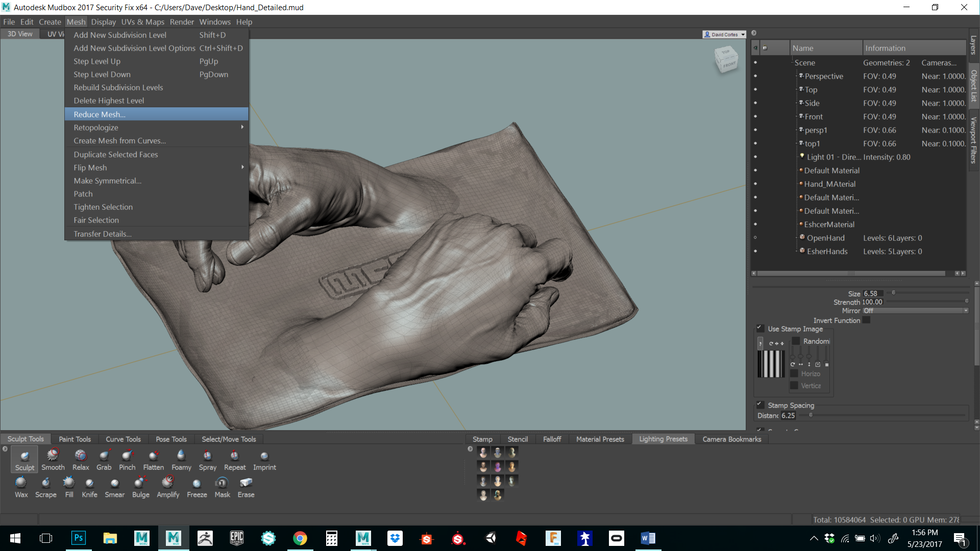Toggle visibility of the EsherHands object

point(755,251)
